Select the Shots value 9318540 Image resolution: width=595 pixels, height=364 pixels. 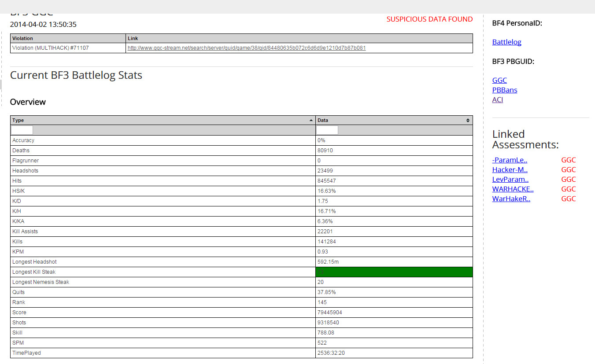[328, 323]
